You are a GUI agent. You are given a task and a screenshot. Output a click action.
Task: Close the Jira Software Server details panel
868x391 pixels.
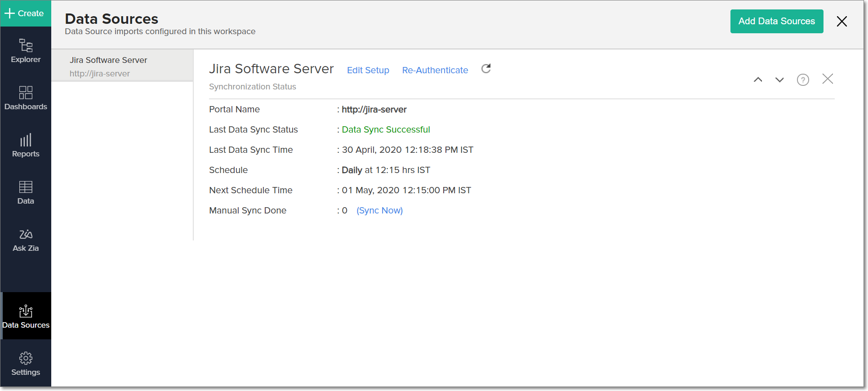[828, 79]
